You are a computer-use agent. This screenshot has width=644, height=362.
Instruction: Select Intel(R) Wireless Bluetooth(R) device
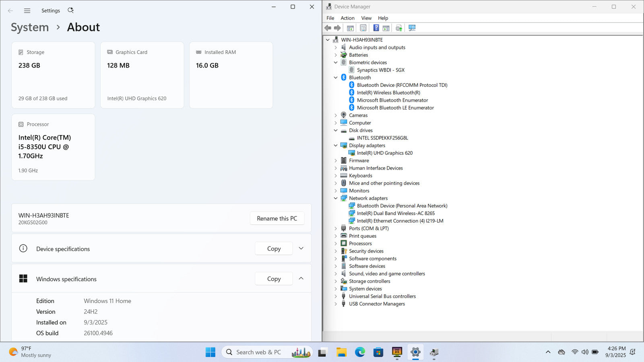click(x=388, y=93)
